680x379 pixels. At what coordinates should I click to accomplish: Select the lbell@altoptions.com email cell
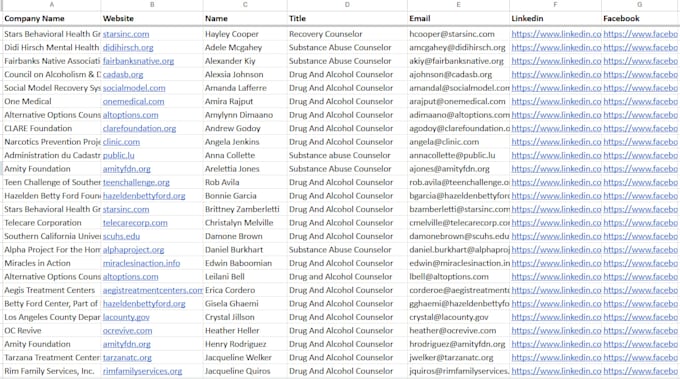pos(458,276)
